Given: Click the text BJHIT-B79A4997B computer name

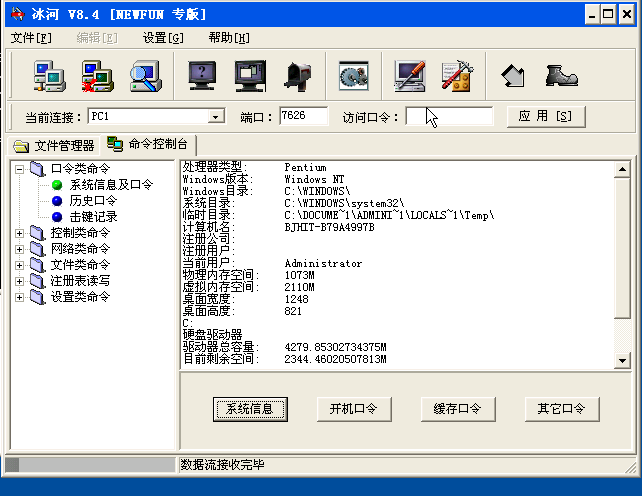Looking at the screenshot, I should tap(330, 227).
